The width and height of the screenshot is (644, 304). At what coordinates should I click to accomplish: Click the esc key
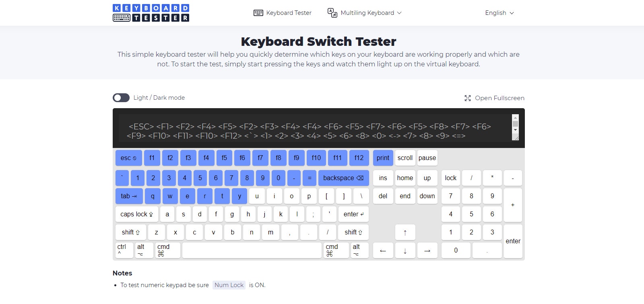[128, 158]
